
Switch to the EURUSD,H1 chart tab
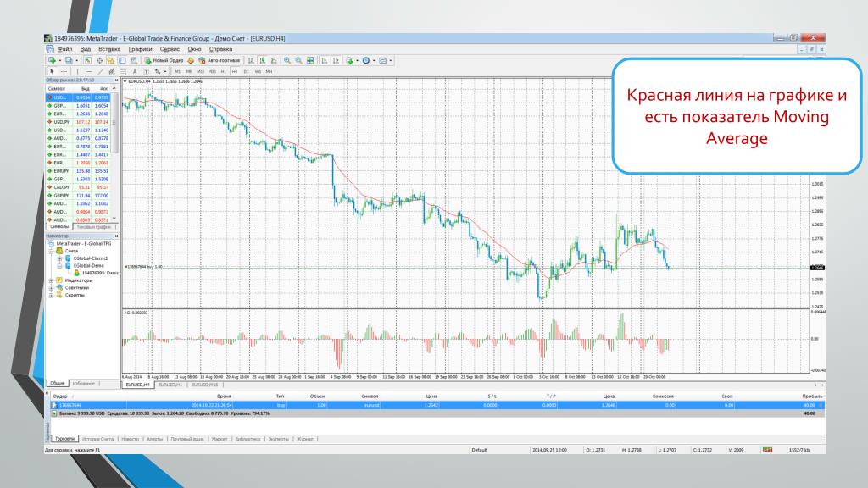pyautogui.click(x=170, y=385)
